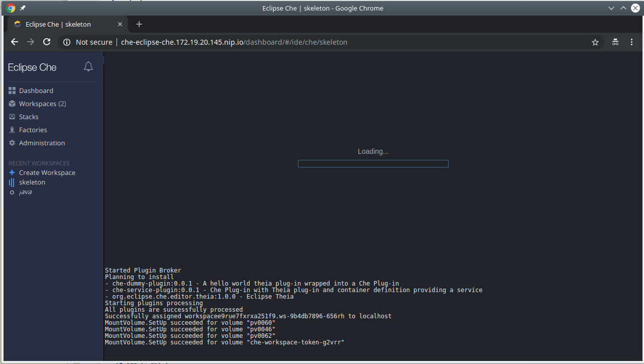Image resolution: width=644 pixels, height=364 pixels.
Task: Click the Dashboard grid icon
Action: pos(12,90)
